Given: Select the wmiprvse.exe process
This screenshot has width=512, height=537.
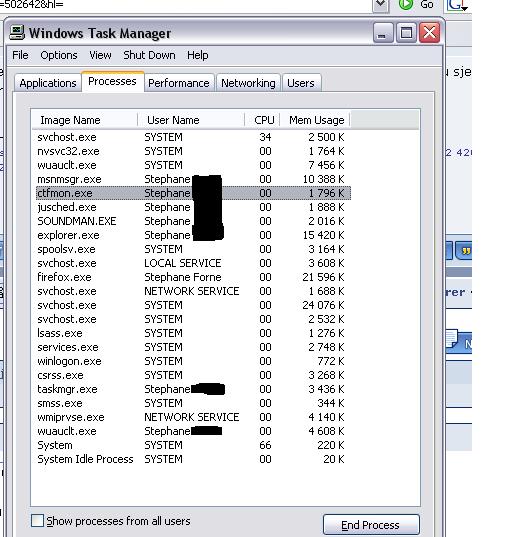Looking at the screenshot, I should coord(193,417).
